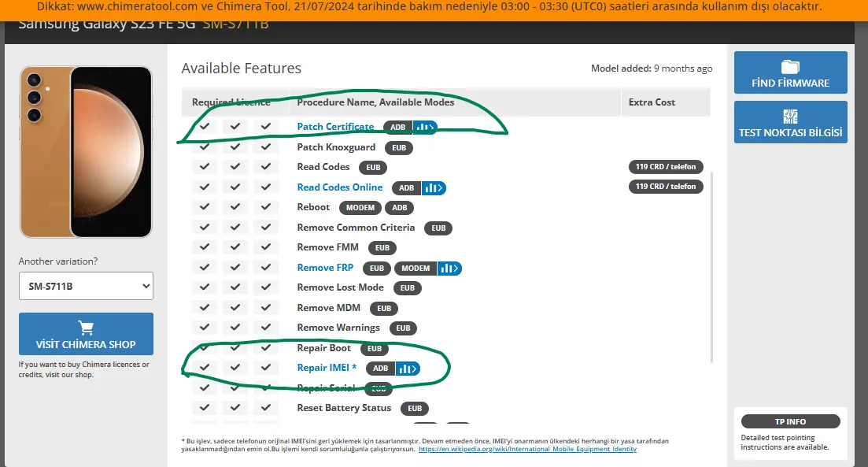Screen dimensions: 868x467
Task: Click the Remove Common Criteria text
Action: coord(356,227)
